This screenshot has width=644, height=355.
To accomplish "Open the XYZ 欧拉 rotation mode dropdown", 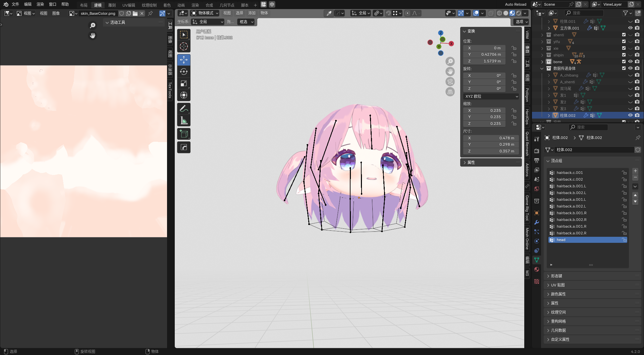I will click(491, 96).
